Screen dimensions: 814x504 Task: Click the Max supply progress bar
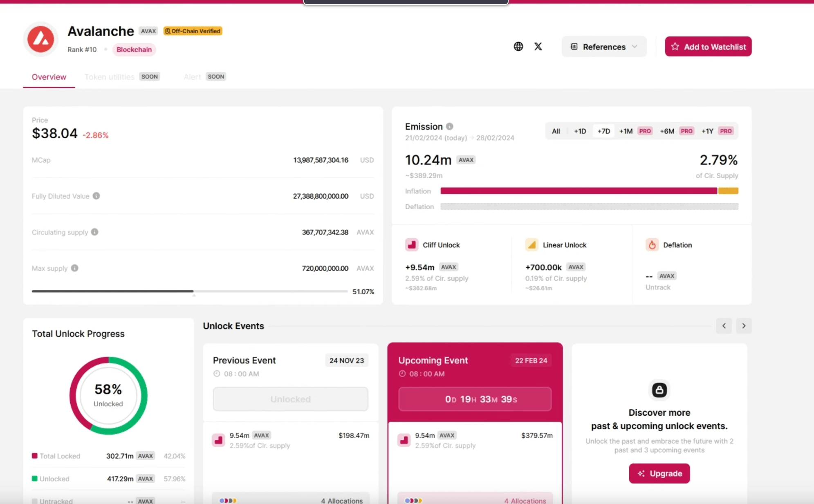pyautogui.click(x=188, y=291)
